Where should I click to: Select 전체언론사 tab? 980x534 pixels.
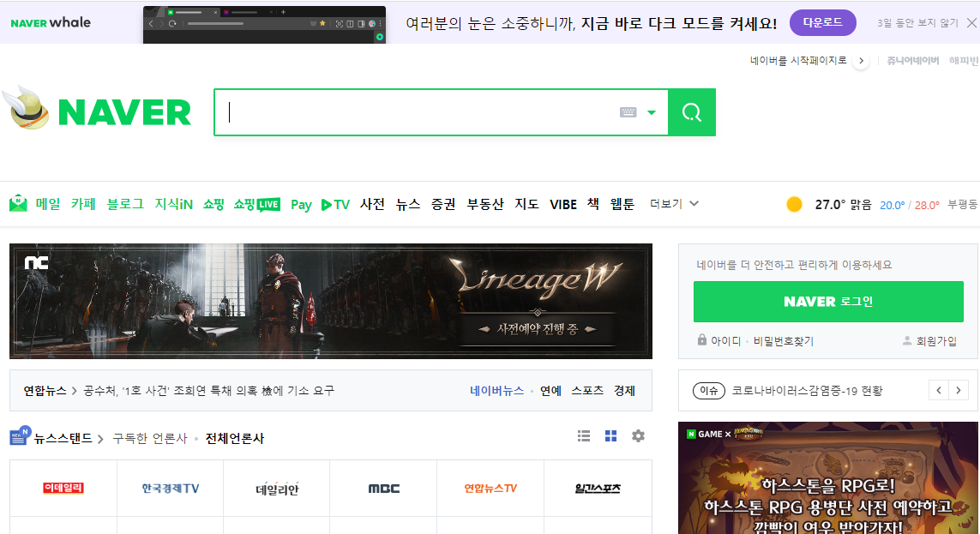pyautogui.click(x=235, y=439)
